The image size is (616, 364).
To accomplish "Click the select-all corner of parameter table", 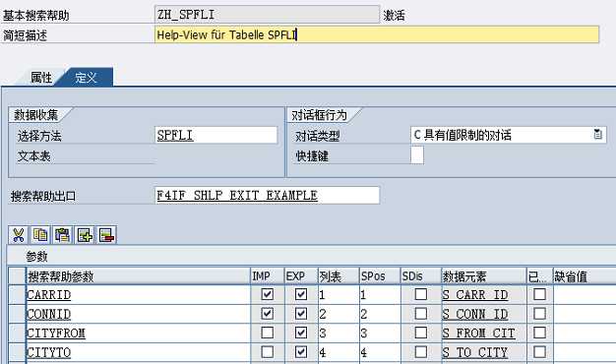I will [17, 276].
